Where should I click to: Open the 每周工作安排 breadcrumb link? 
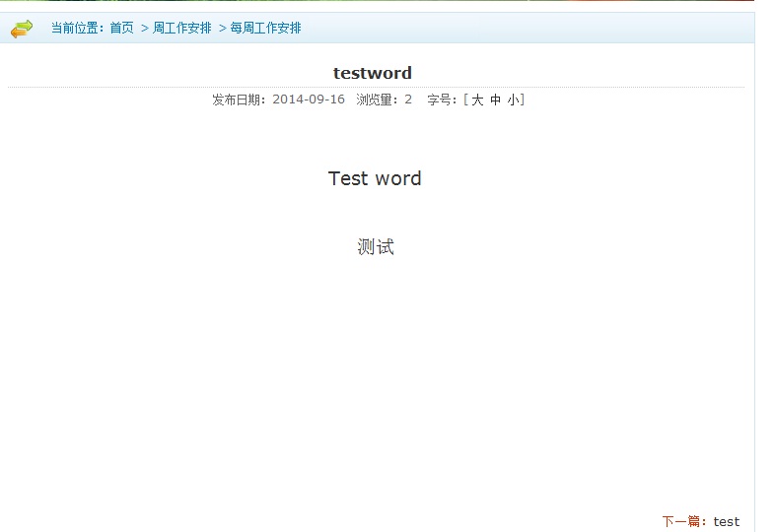point(266,28)
